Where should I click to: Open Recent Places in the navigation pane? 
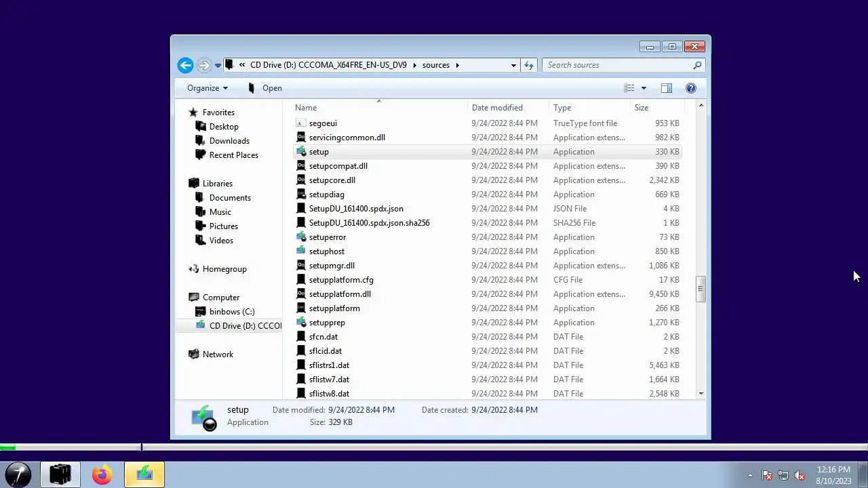tap(233, 155)
